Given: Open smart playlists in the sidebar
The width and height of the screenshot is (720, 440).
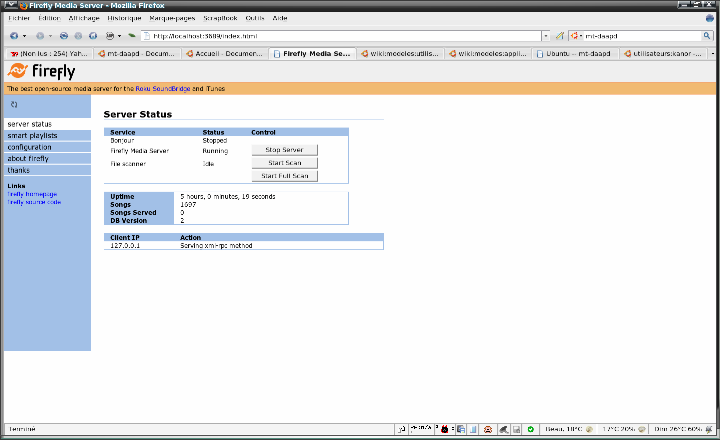Looking at the screenshot, I should tap(47, 135).
